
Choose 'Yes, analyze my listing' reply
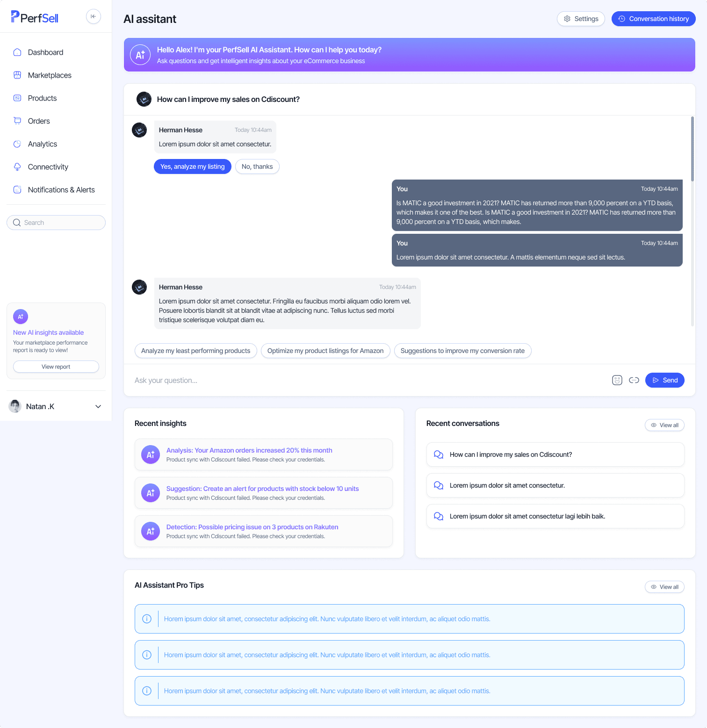[193, 166]
